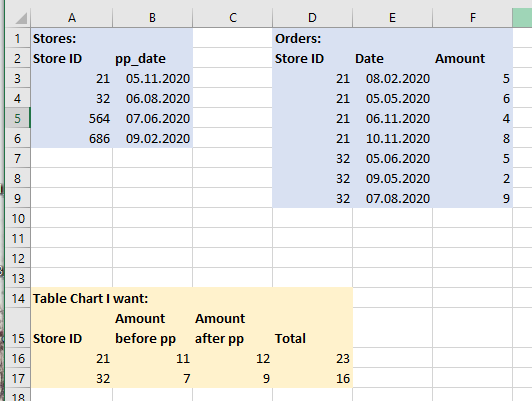Select order date 10.11.2020
This screenshot has height=401, width=532.
393,138
